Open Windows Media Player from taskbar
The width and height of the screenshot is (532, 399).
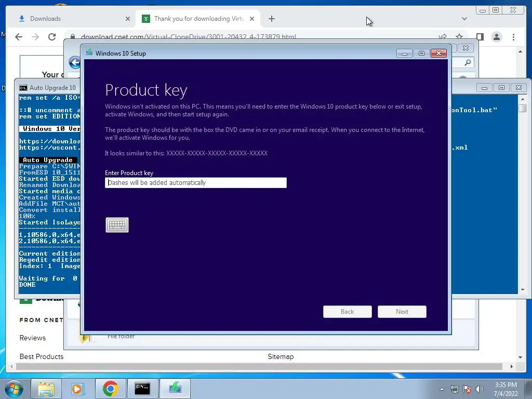(77, 389)
